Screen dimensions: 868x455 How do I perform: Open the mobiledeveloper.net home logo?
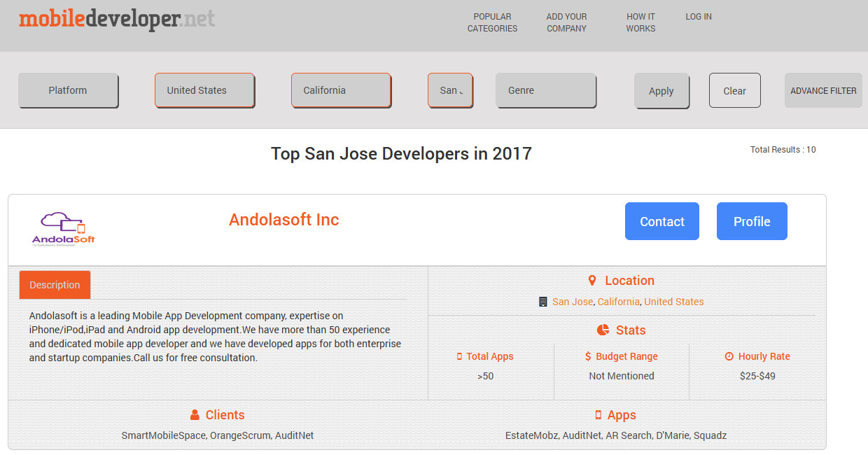[x=117, y=18]
